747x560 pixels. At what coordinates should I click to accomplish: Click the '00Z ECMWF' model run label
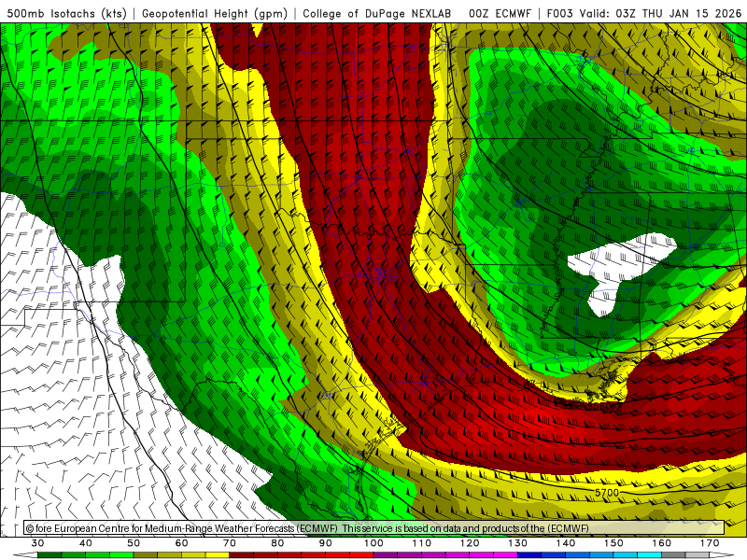tap(500, 14)
